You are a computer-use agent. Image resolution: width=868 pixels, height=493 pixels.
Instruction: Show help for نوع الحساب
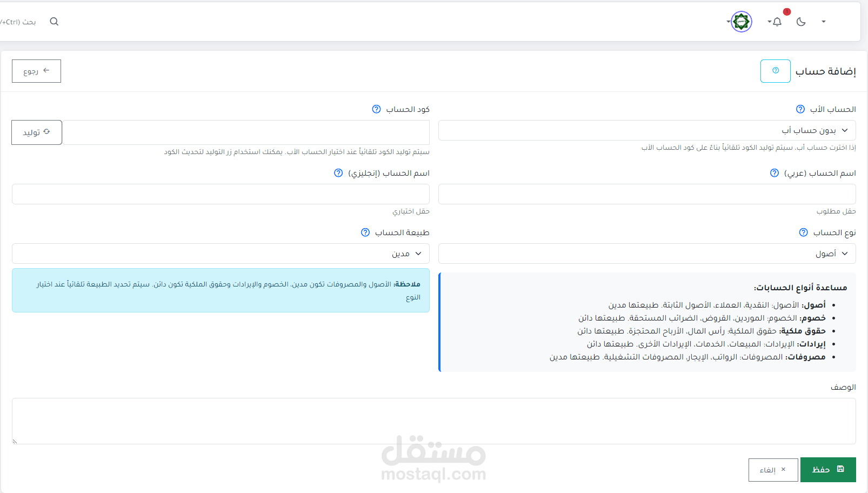804,232
